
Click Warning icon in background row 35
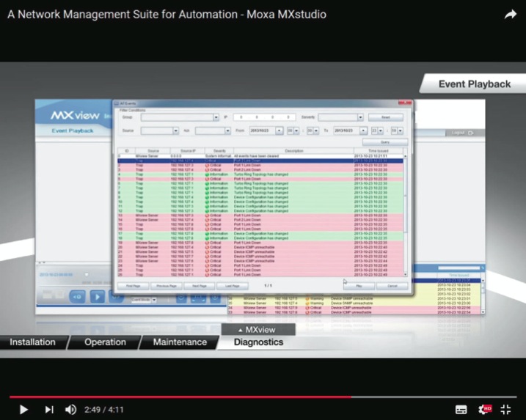coord(307,303)
